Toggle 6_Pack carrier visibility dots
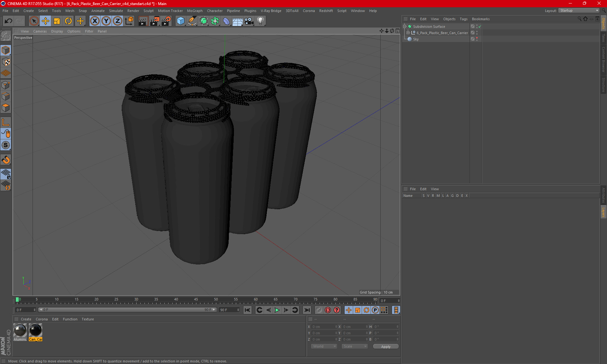The image size is (607, 364). [x=477, y=33]
